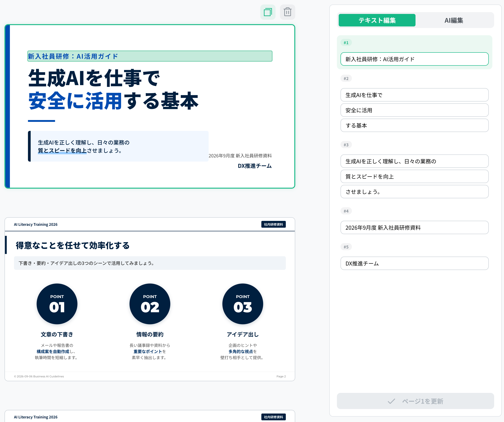This screenshot has width=504, height=422.
Task: Click 下書き・要約・アイデア出し description banner
Action: [x=150, y=263]
